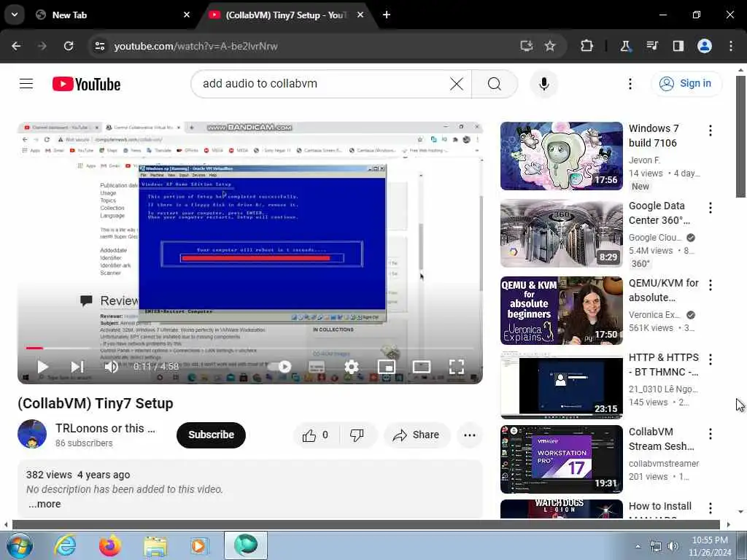Open the tab search dropdown arrow

pyautogui.click(x=15, y=15)
